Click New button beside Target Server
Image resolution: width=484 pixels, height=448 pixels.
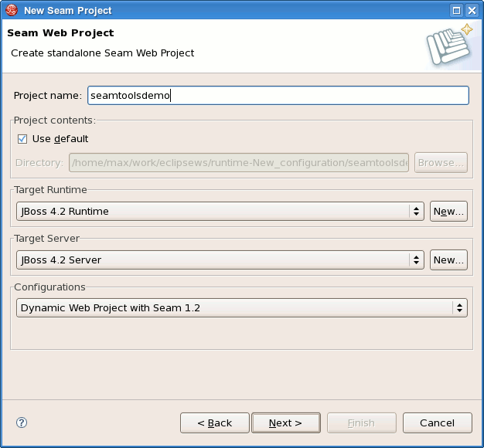tap(448, 260)
